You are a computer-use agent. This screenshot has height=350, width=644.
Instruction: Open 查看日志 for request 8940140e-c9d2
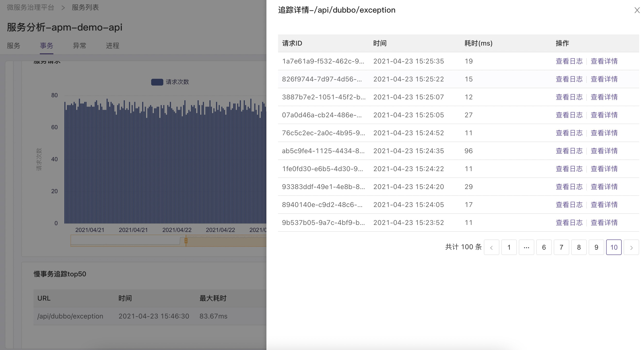coord(569,205)
